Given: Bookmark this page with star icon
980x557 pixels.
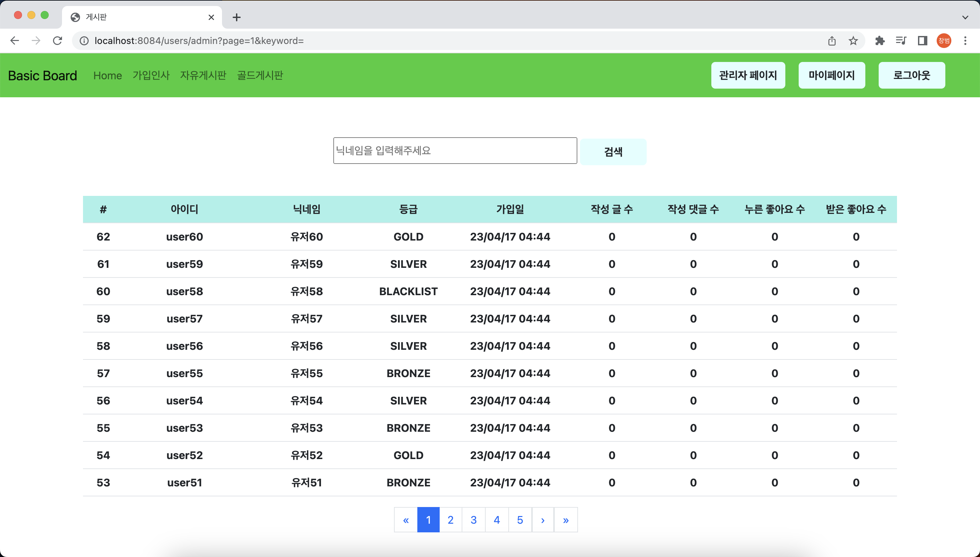Looking at the screenshot, I should point(853,41).
